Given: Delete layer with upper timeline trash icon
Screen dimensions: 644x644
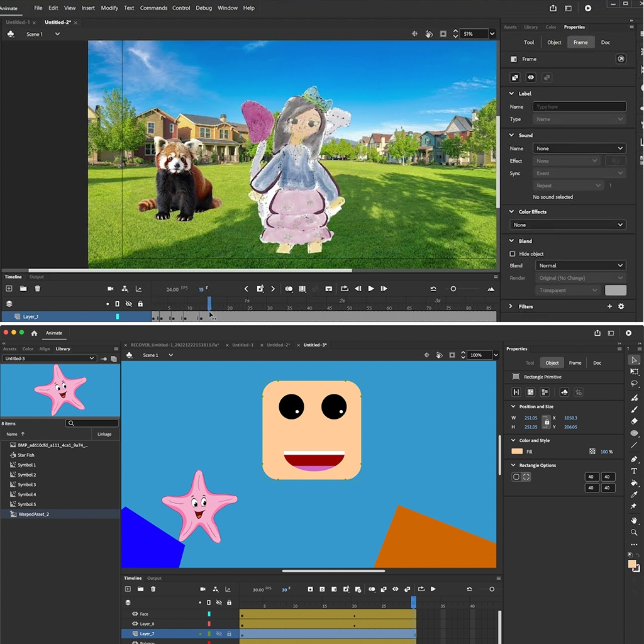Looking at the screenshot, I should click(x=37, y=289).
